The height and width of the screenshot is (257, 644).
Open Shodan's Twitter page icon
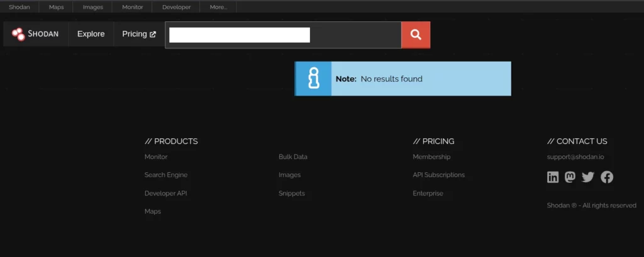[588, 177]
